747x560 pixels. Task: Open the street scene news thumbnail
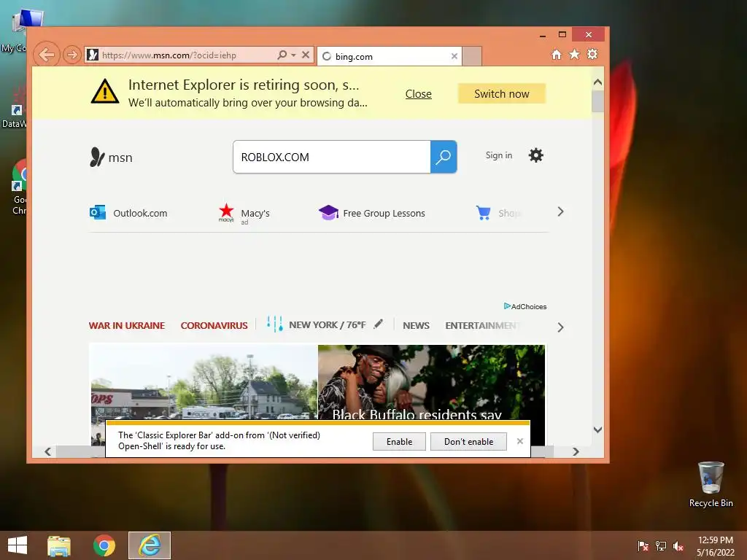point(204,382)
